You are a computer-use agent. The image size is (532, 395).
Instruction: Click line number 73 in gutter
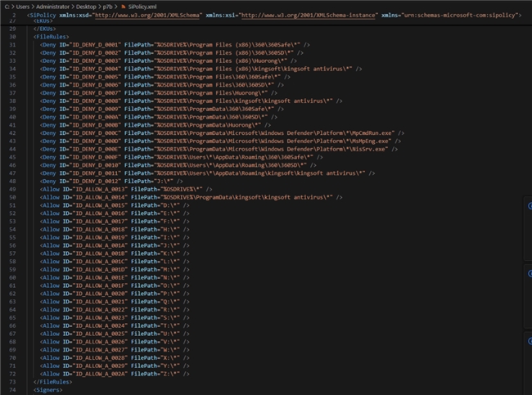tap(12, 382)
